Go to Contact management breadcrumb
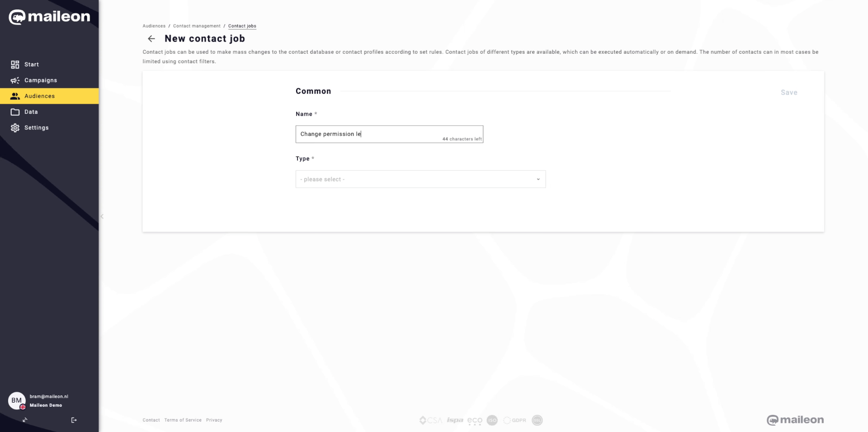Viewport: 868px width, 432px height. point(197,26)
